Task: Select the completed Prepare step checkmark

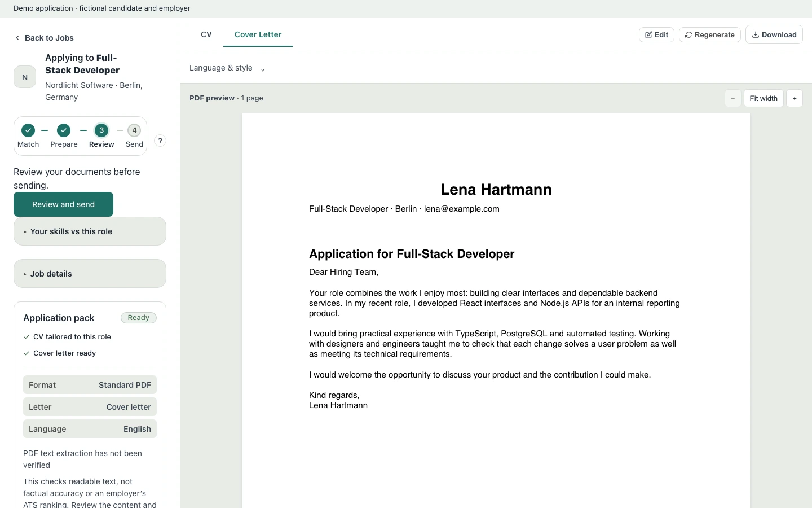Action: [64, 130]
